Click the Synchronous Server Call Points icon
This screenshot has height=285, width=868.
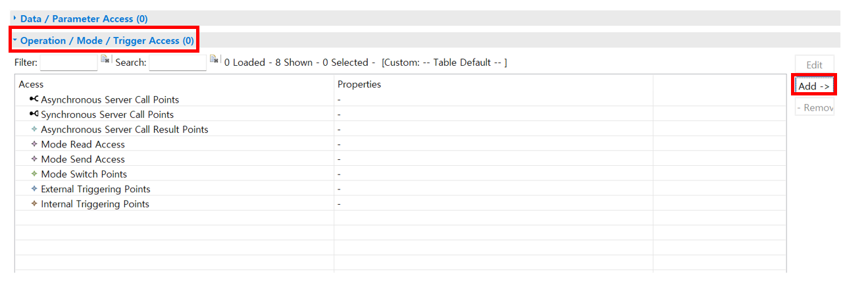[x=34, y=115]
